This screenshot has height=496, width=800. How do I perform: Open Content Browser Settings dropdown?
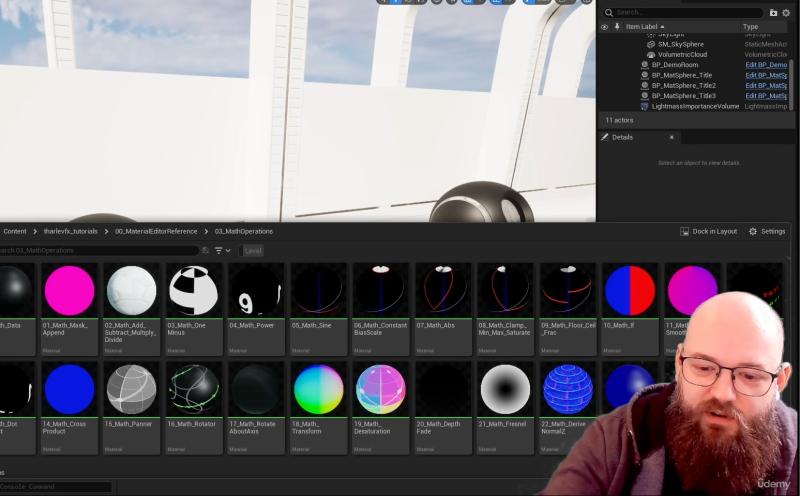coord(766,231)
